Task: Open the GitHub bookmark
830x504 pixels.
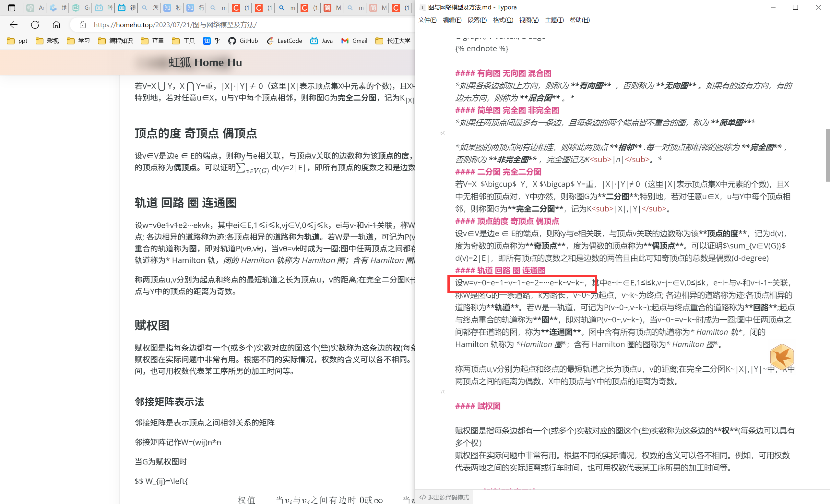Action: [243, 41]
